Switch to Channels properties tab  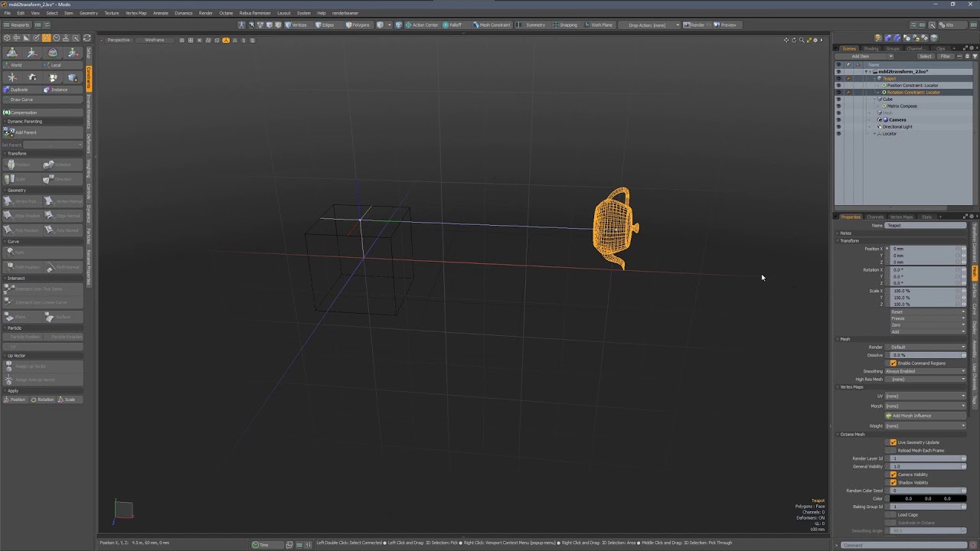point(874,217)
